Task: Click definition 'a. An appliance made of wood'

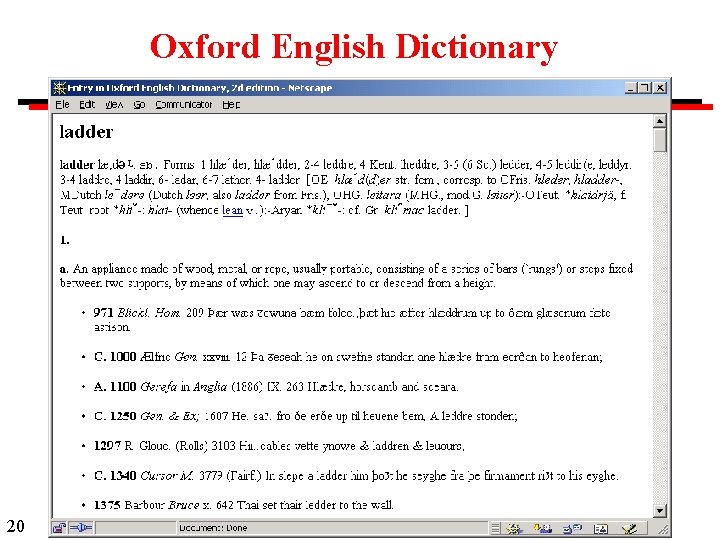Action: click(x=346, y=276)
